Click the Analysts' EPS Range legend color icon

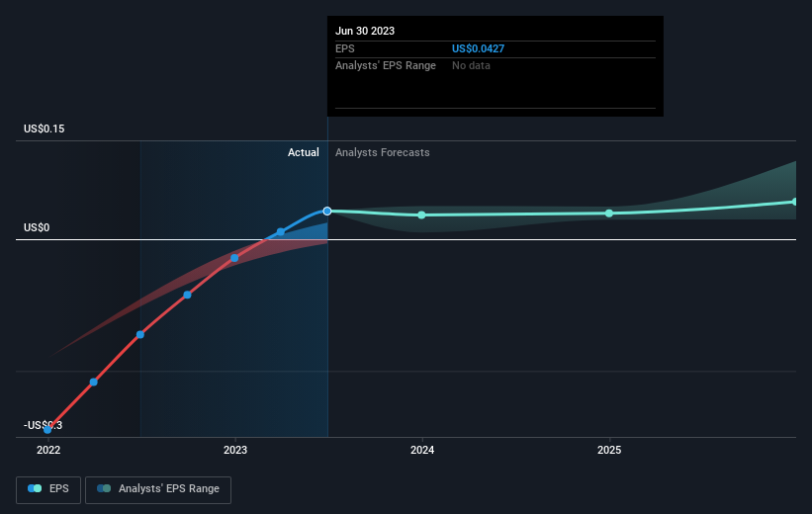(x=104, y=488)
